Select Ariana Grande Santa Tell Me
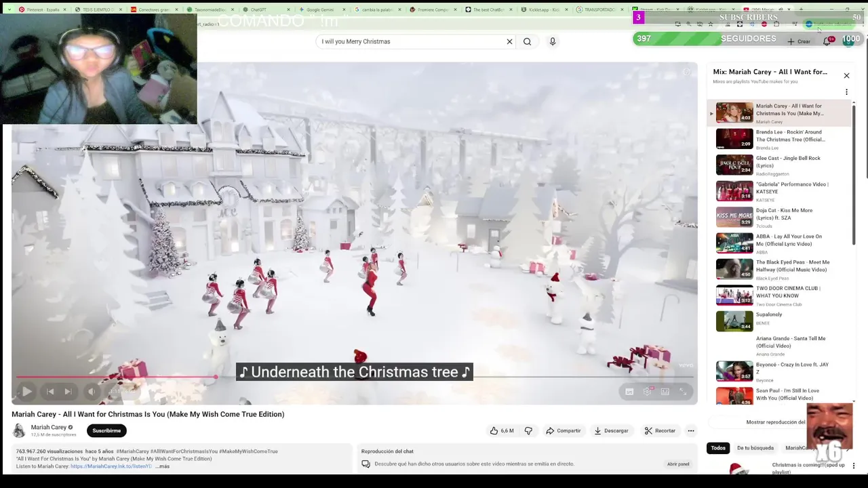This screenshot has width=868, height=488. 780,347
